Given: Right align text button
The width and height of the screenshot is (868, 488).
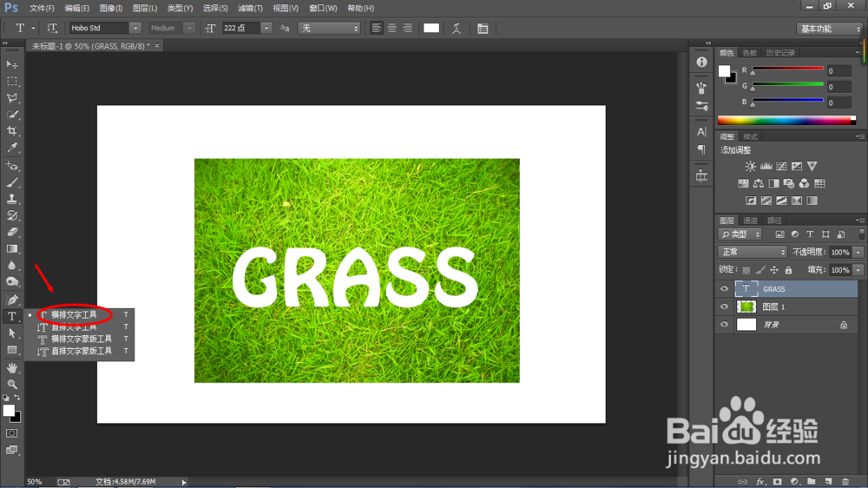Looking at the screenshot, I should pyautogui.click(x=407, y=28).
